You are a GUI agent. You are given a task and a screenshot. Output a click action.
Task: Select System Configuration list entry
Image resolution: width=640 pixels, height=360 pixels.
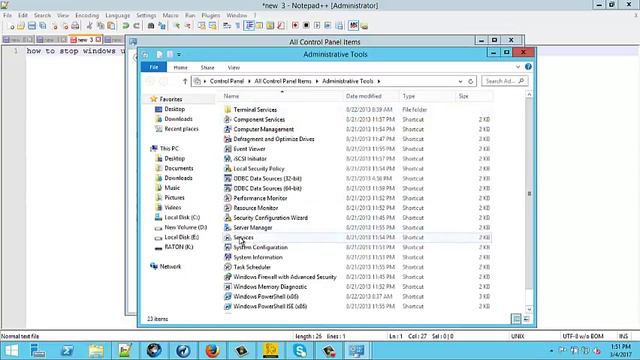(260, 247)
